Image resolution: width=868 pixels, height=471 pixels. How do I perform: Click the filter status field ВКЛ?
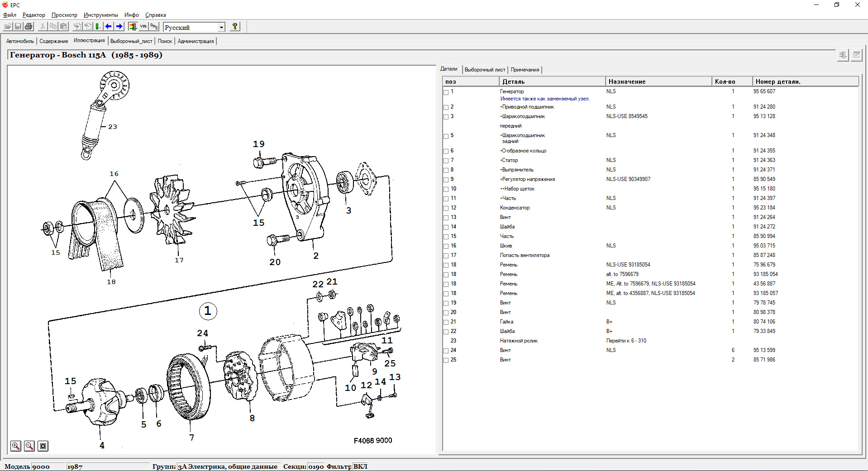pyautogui.click(x=361, y=466)
